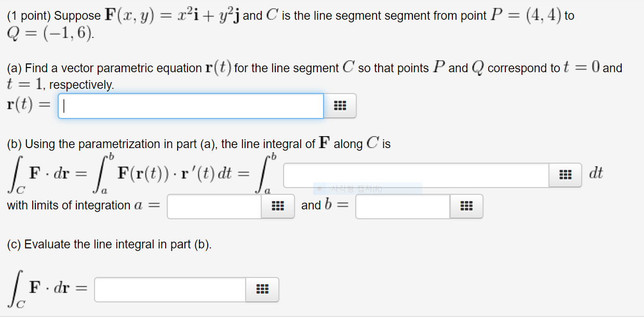The height and width of the screenshot is (318, 644).
Task: Click the equation editor icon for limit b
Action: [466, 206]
